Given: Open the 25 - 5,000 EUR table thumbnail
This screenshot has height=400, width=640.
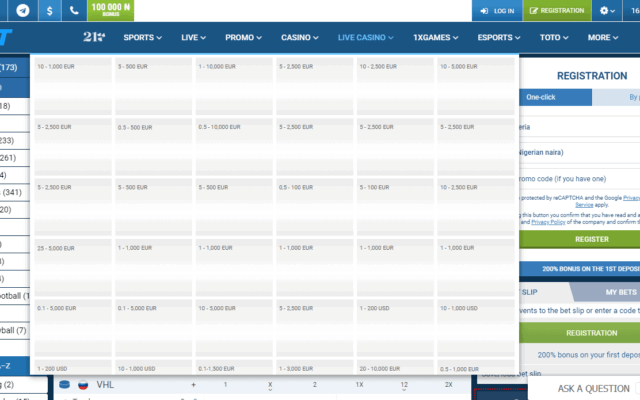Looking at the screenshot, I should [73, 267].
